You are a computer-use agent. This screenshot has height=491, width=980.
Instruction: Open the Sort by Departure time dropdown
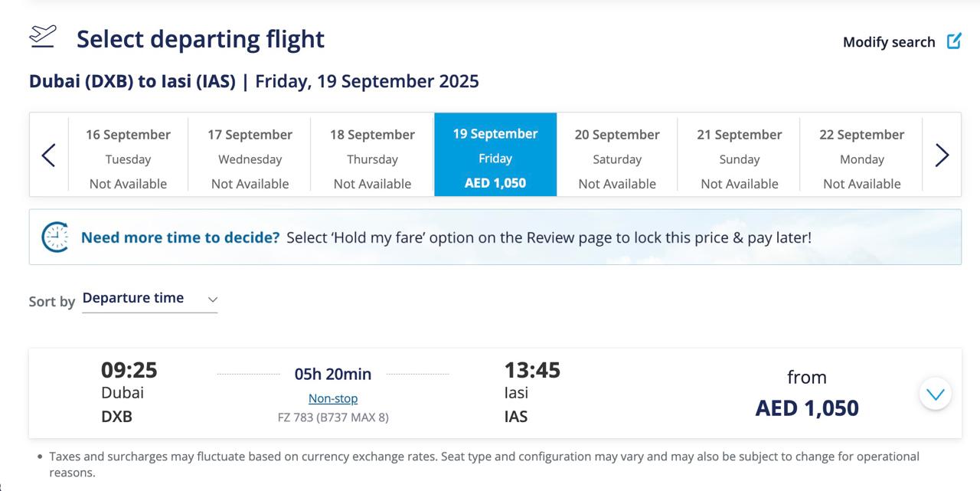(150, 299)
